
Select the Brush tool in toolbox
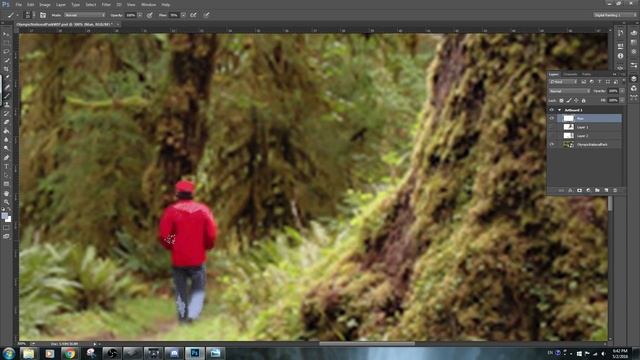(x=6, y=96)
